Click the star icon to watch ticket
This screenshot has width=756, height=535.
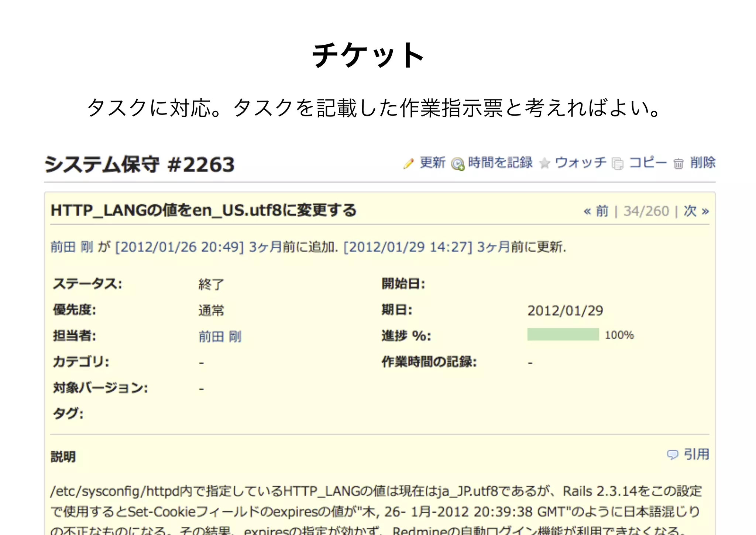click(x=544, y=163)
